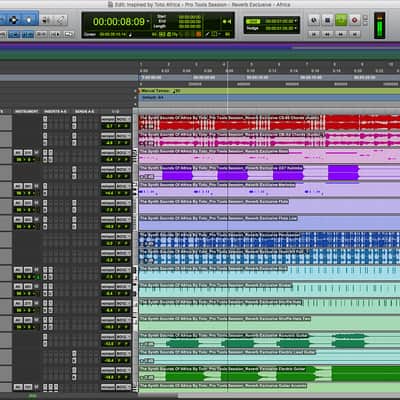Viewport: 400px width, 400px height.
Task: Toggle MIDI mute M on pink instrument track
Action: [36, 153]
